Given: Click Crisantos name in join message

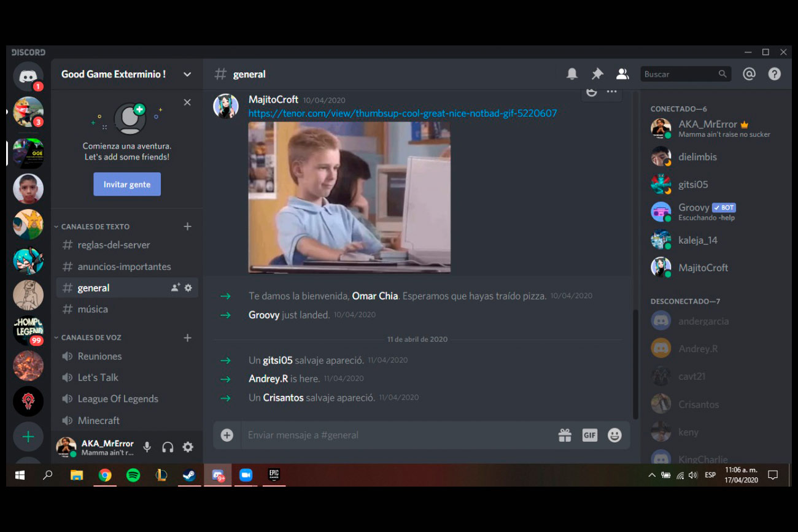Looking at the screenshot, I should tap(283, 398).
